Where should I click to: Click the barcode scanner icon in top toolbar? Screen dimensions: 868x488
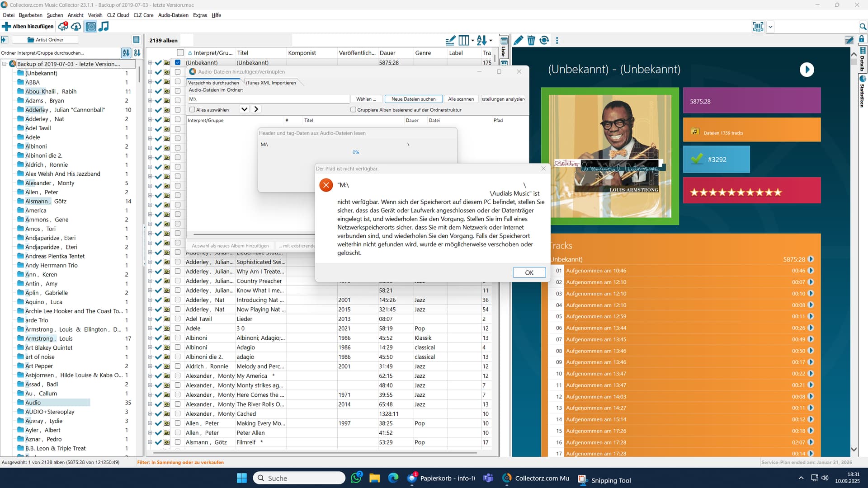pos(758,27)
